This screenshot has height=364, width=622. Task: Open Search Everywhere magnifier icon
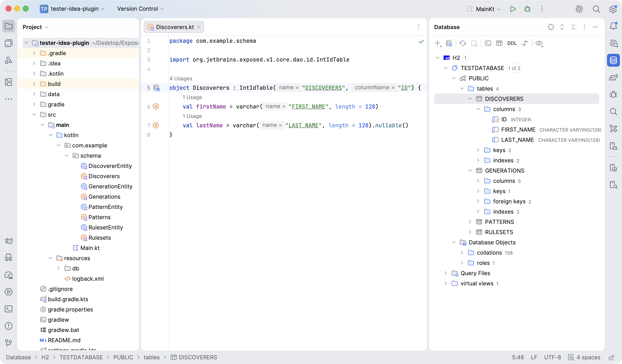(596, 9)
